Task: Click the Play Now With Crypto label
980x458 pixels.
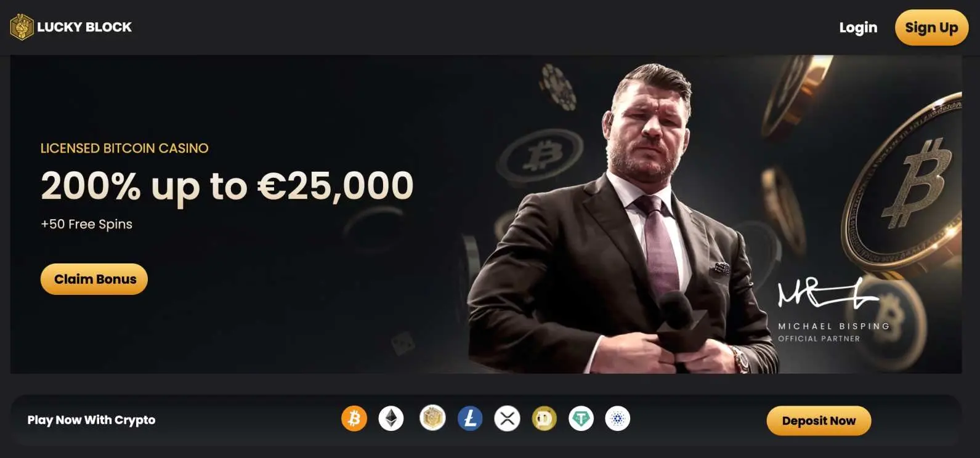Action: click(x=91, y=420)
